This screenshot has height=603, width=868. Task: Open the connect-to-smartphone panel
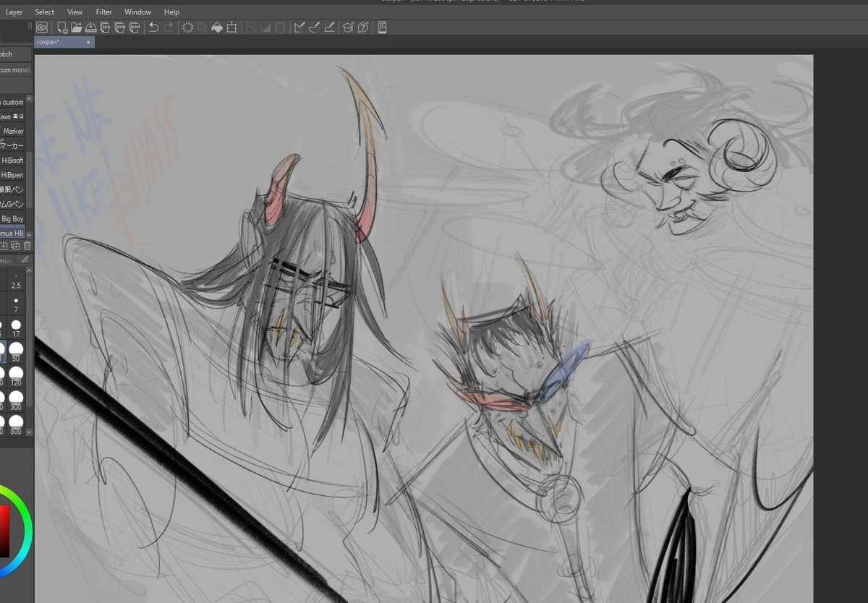tap(381, 27)
